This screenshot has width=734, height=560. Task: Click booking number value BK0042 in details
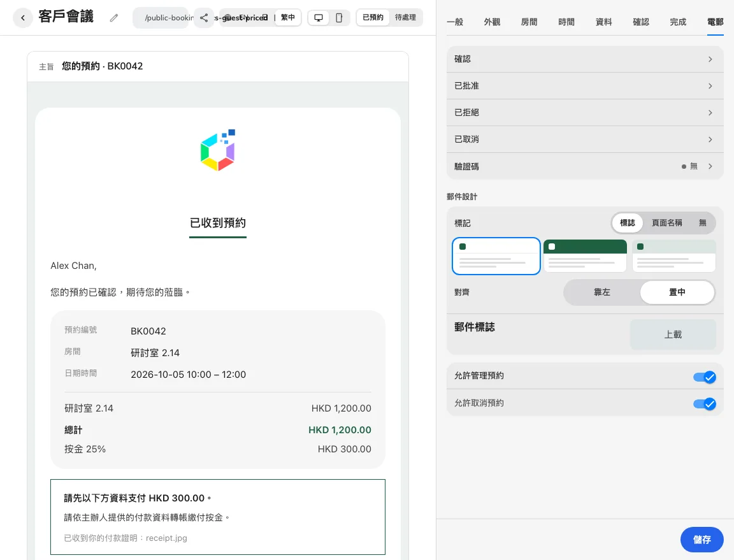click(x=148, y=331)
